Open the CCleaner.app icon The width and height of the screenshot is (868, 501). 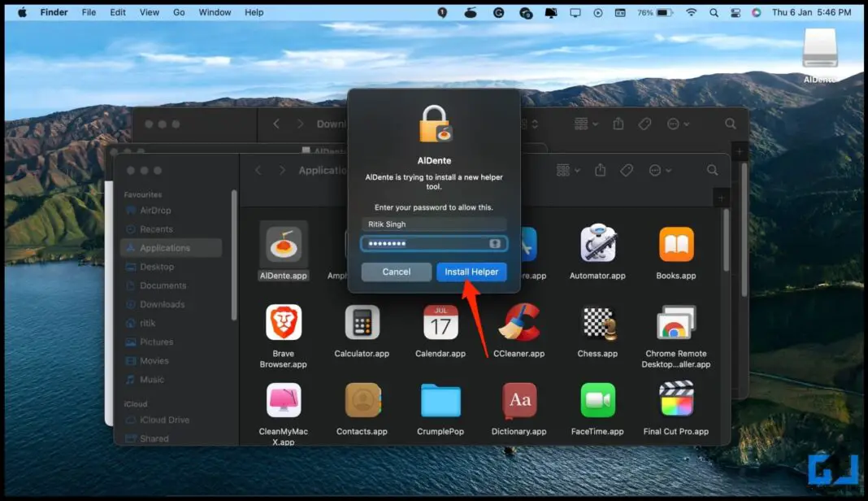tap(519, 323)
